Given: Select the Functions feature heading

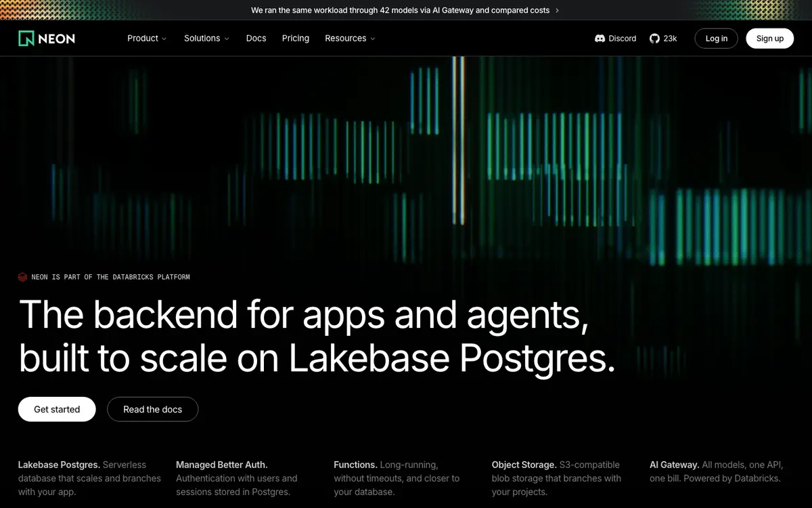Looking at the screenshot, I should [x=355, y=465].
